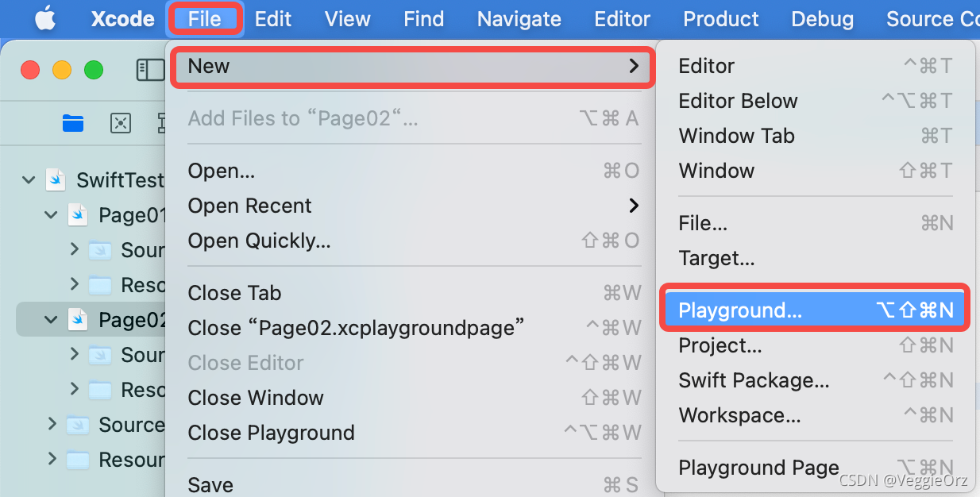
Task: Choose Close "Page02.xcplaygroundpage" item
Action: pyautogui.click(x=414, y=328)
